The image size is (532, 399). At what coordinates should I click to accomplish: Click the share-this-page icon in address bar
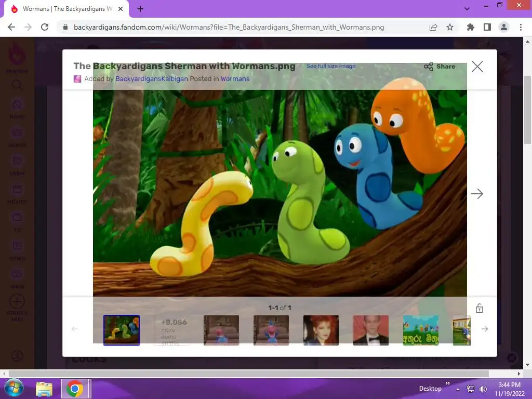(433, 27)
